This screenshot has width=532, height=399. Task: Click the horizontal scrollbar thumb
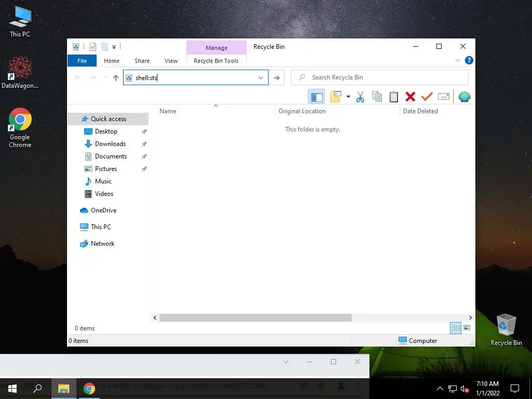point(256,318)
